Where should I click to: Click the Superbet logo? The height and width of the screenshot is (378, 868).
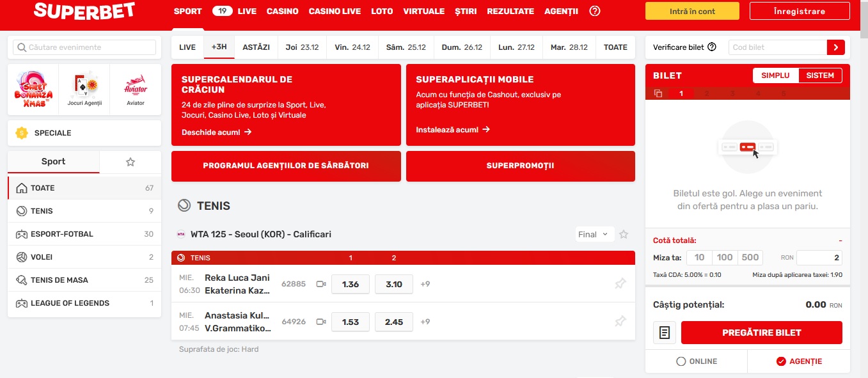point(84,11)
